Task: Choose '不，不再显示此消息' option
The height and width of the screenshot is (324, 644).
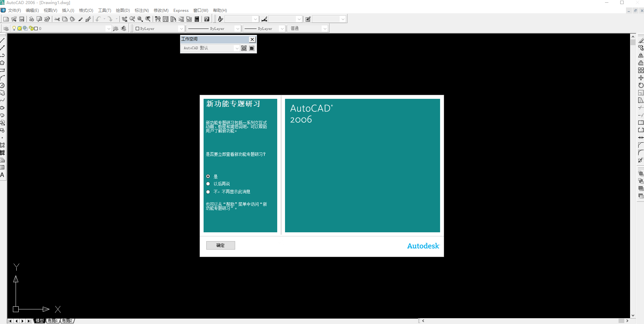Action: 208,192
